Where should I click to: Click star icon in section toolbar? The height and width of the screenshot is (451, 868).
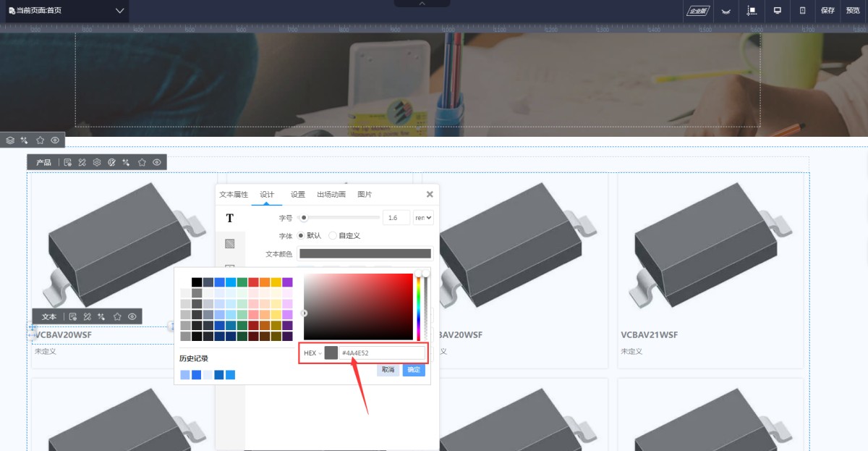coord(40,140)
